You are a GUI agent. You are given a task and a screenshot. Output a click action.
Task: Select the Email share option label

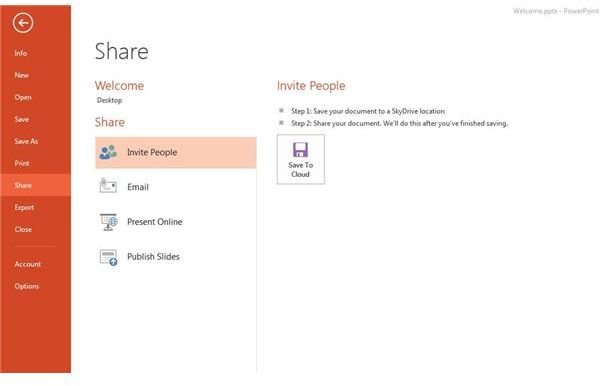point(138,187)
